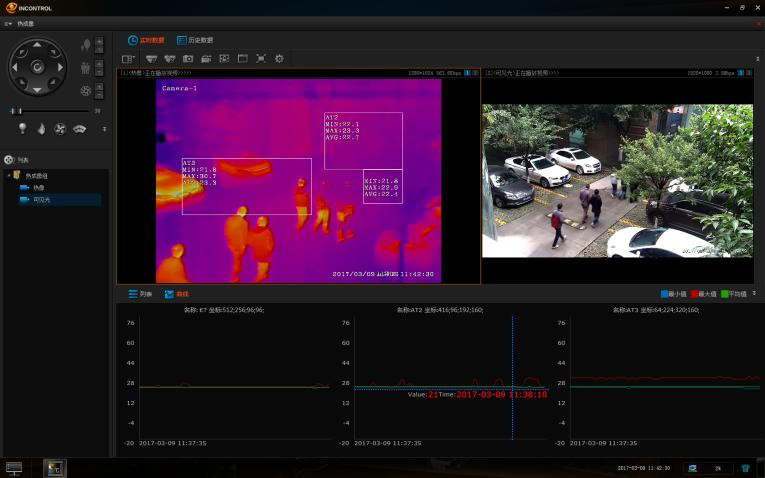Click the snapshot camera icon in toolbar
Screen dimensions: 765x478
tap(187, 59)
